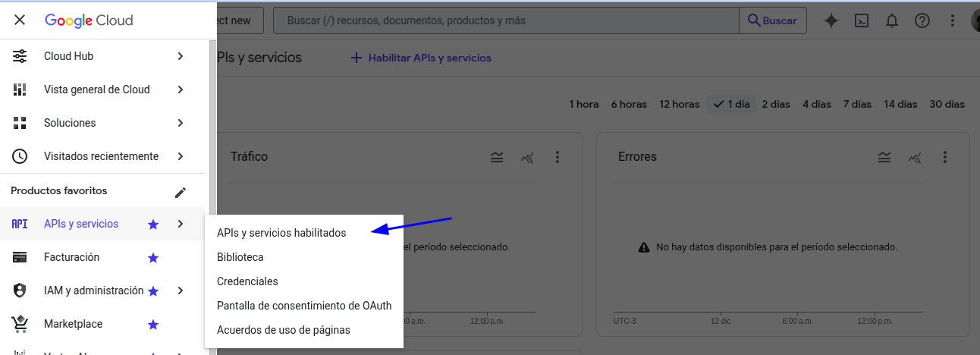Viewport: 980px width, 355px height.
Task: Open Cloud Hub menu item
Action: [x=102, y=56]
